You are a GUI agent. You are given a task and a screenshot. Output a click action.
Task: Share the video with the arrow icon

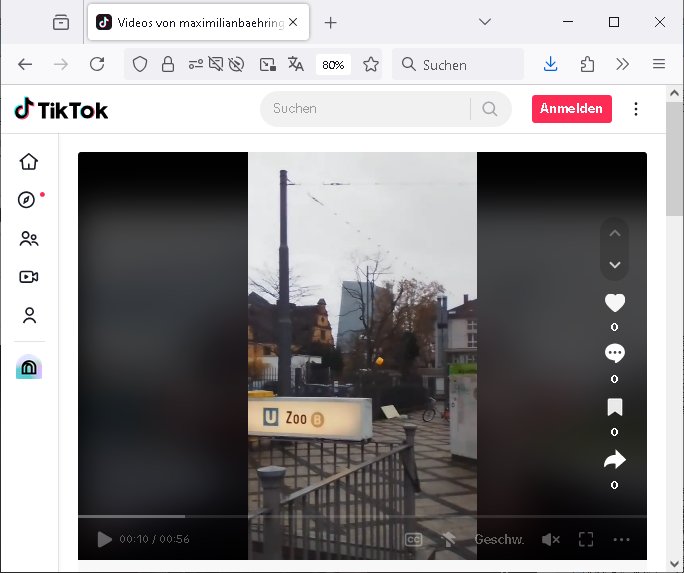pos(615,460)
